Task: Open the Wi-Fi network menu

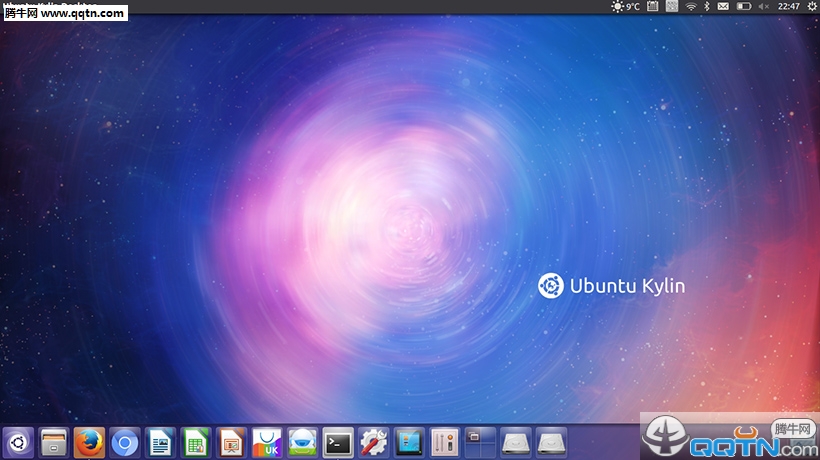Action: point(691,6)
